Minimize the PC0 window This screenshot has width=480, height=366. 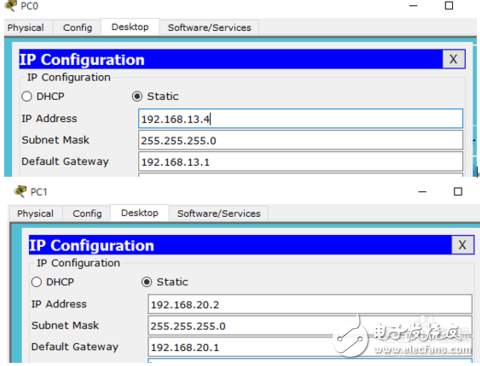point(413,6)
